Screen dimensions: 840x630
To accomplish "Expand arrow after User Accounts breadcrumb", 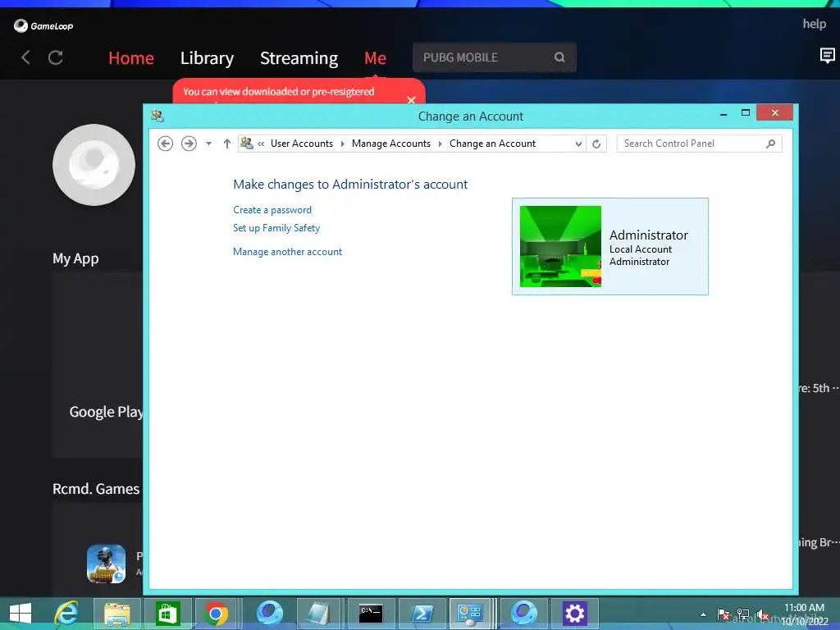I will (342, 144).
